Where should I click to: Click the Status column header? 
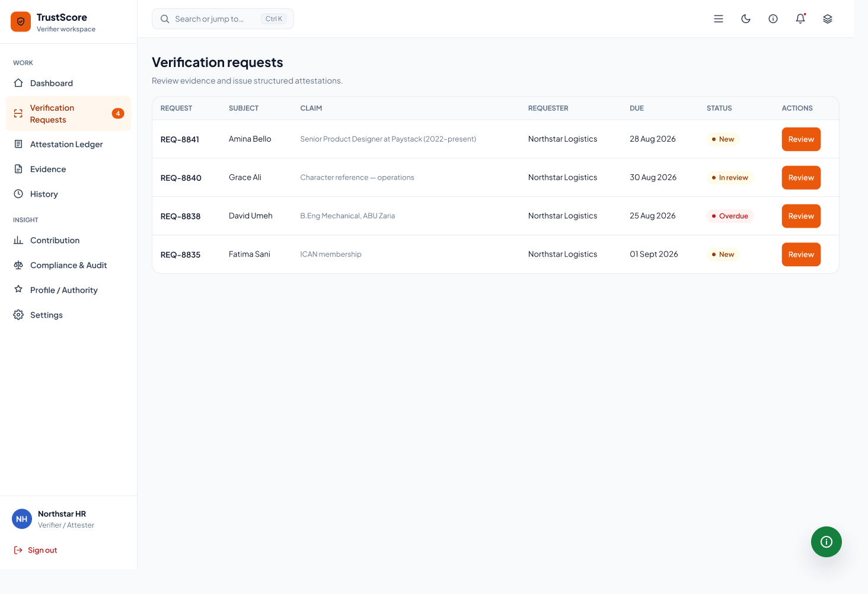pos(719,108)
